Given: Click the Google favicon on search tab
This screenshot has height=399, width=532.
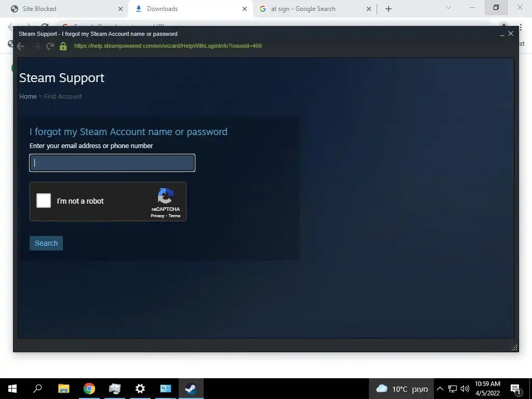Looking at the screenshot, I should coord(262,9).
